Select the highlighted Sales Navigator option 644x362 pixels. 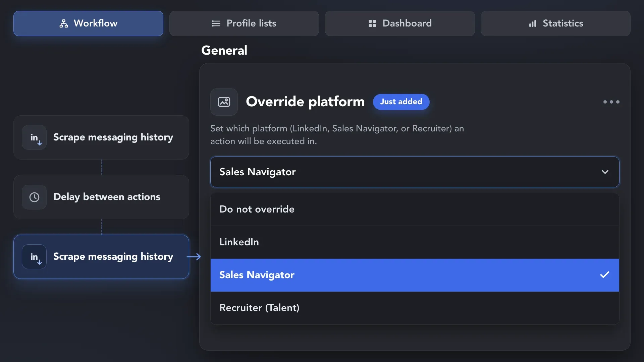coord(415,275)
